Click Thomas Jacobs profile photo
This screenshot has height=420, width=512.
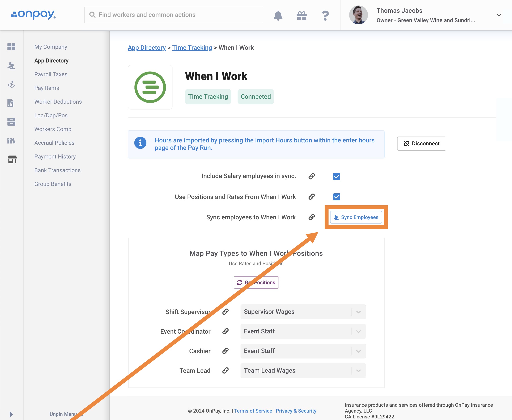[x=358, y=15]
